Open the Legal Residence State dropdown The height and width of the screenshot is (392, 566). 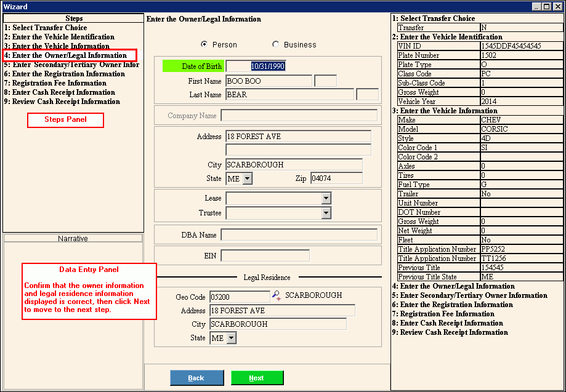[232, 338]
